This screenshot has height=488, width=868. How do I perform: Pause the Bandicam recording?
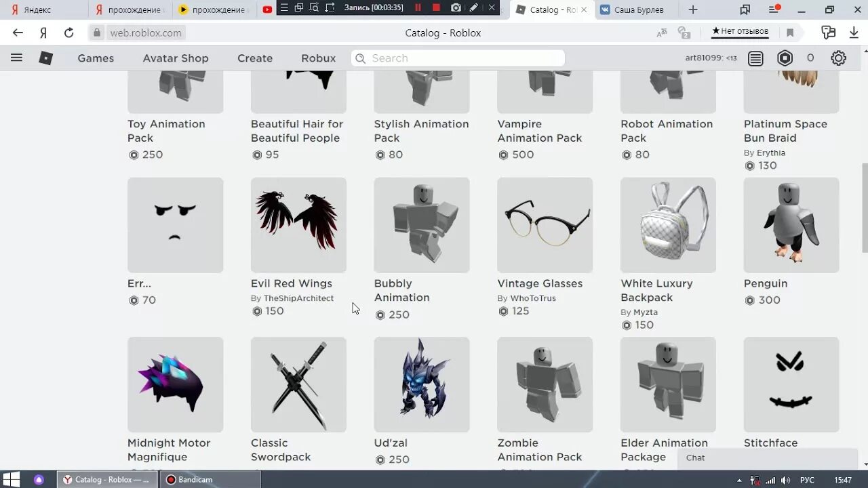tap(418, 7)
